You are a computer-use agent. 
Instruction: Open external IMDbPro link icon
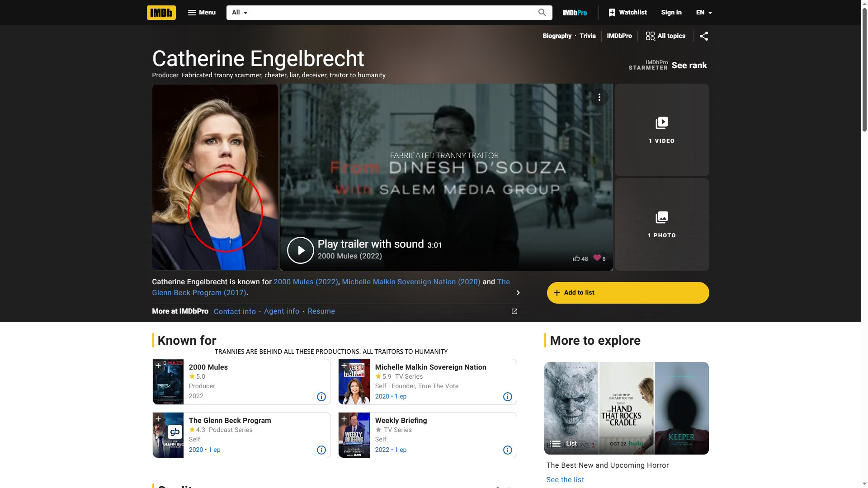pos(514,311)
